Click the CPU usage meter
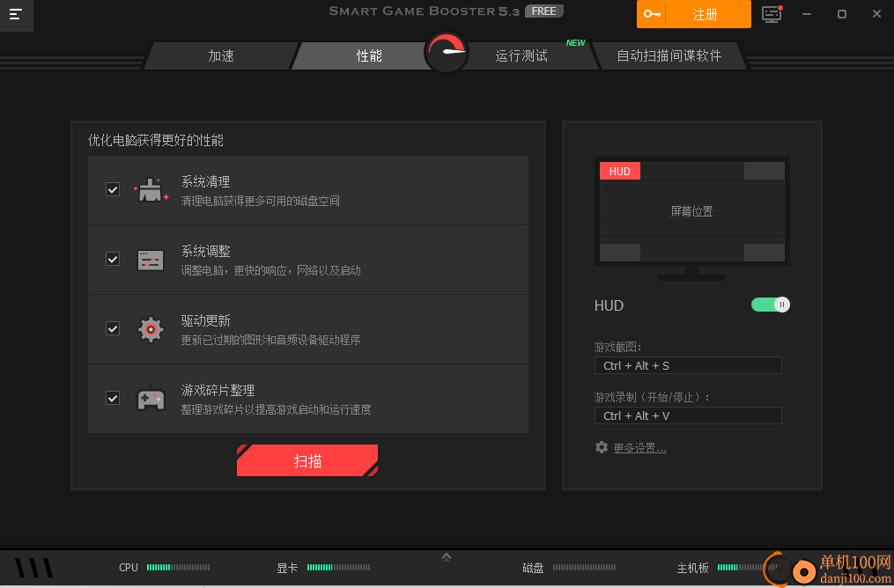Viewport: 894px width, 588px height. (179, 568)
